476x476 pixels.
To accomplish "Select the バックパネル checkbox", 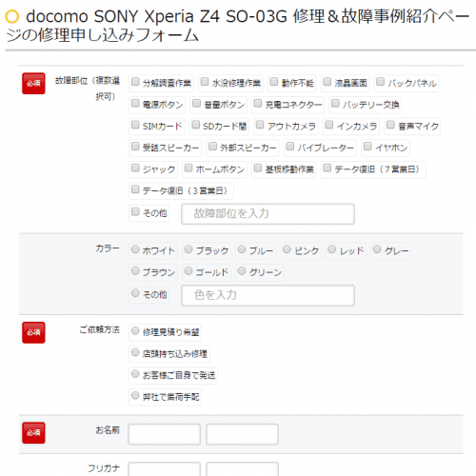I will (x=380, y=82).
